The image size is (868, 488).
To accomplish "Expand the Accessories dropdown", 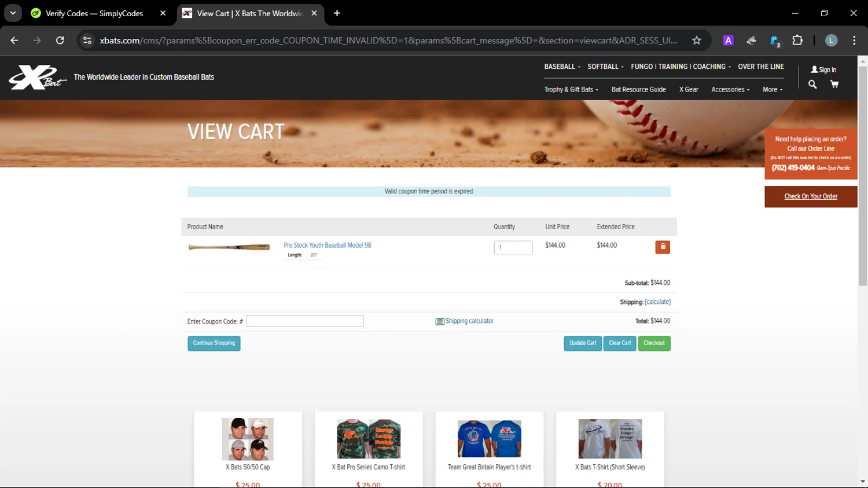I will point(730,90).
